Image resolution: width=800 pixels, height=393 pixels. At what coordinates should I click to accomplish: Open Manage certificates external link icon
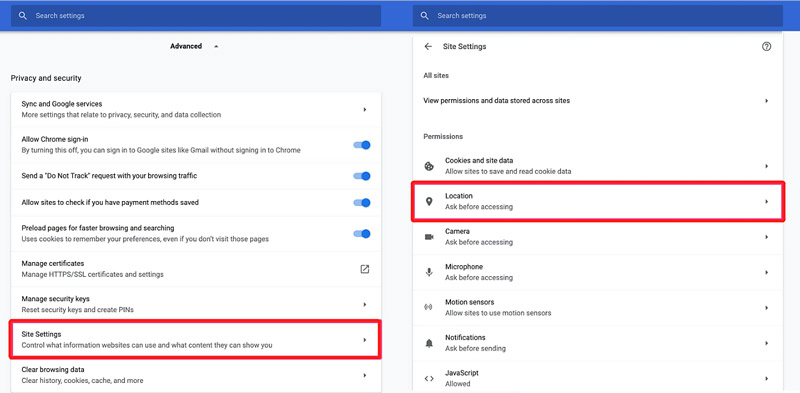click(x=365, y=269)
